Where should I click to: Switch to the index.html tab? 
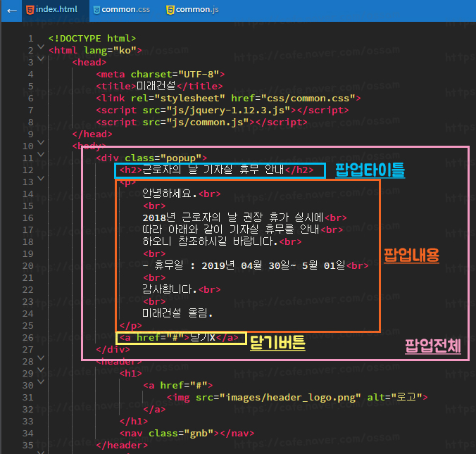tap(56, 11)
